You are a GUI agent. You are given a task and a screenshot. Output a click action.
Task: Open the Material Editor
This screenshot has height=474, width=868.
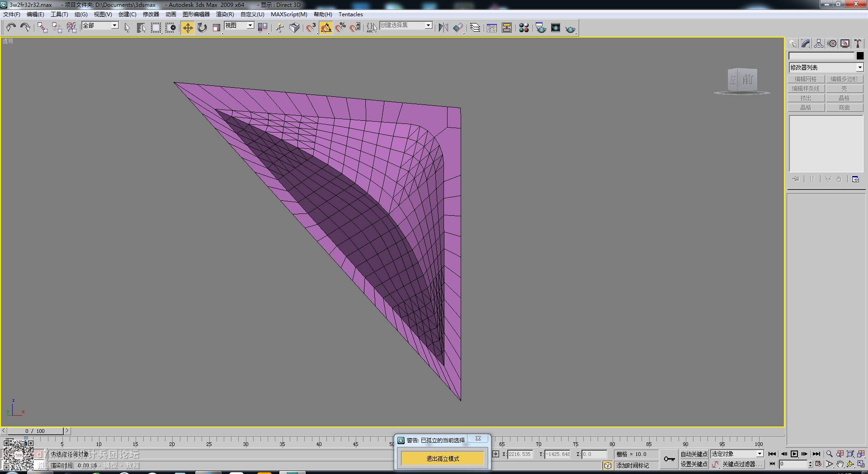tap(524, 28)
